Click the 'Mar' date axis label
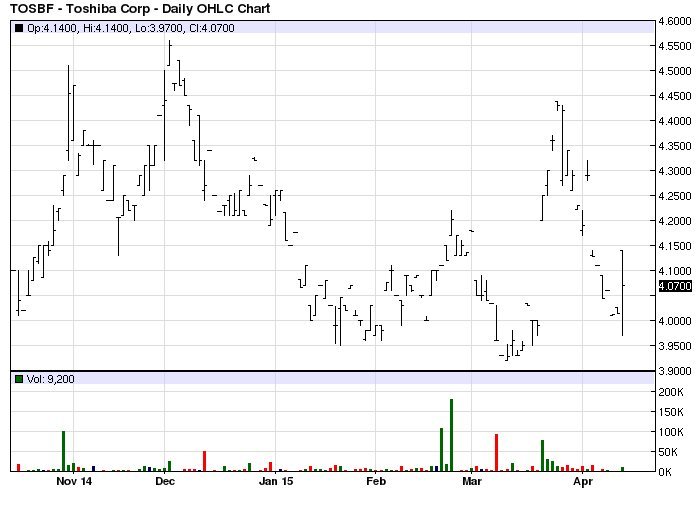 tap(472, 482)
